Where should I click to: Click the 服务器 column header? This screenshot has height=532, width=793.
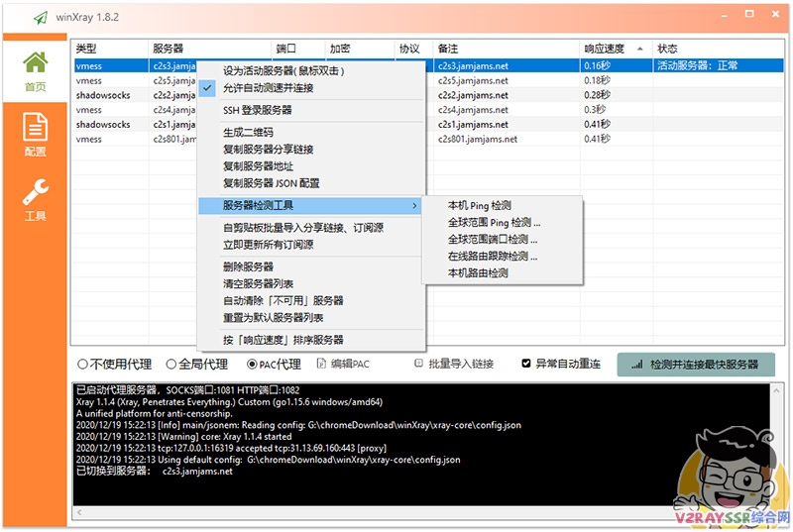coord(210,49)
